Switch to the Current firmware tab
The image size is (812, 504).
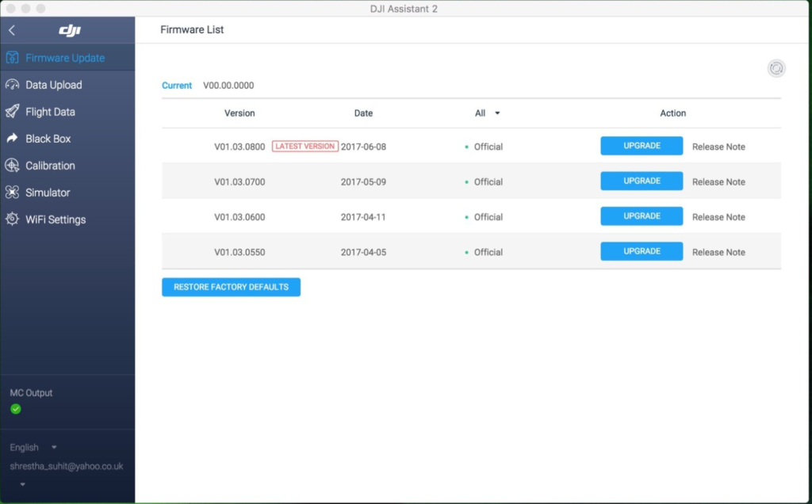177,85
